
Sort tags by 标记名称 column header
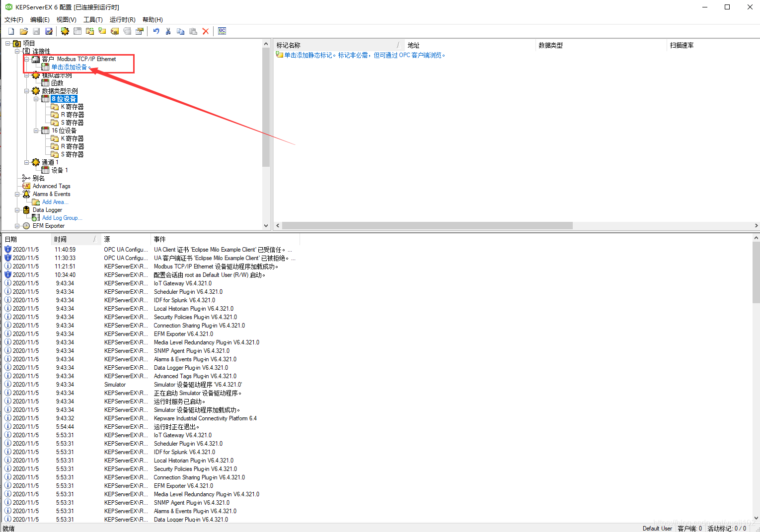[x=338, y=45]
